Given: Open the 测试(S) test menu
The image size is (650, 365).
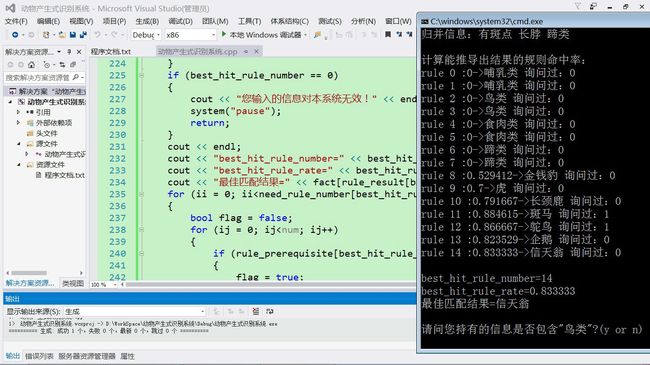Looking at the screenshot, I should [330, 21].
